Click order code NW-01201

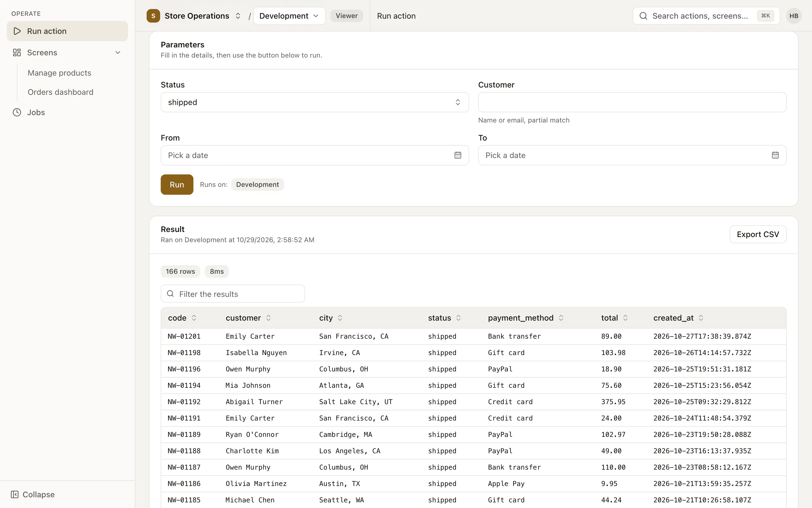[x=184, y=336]
